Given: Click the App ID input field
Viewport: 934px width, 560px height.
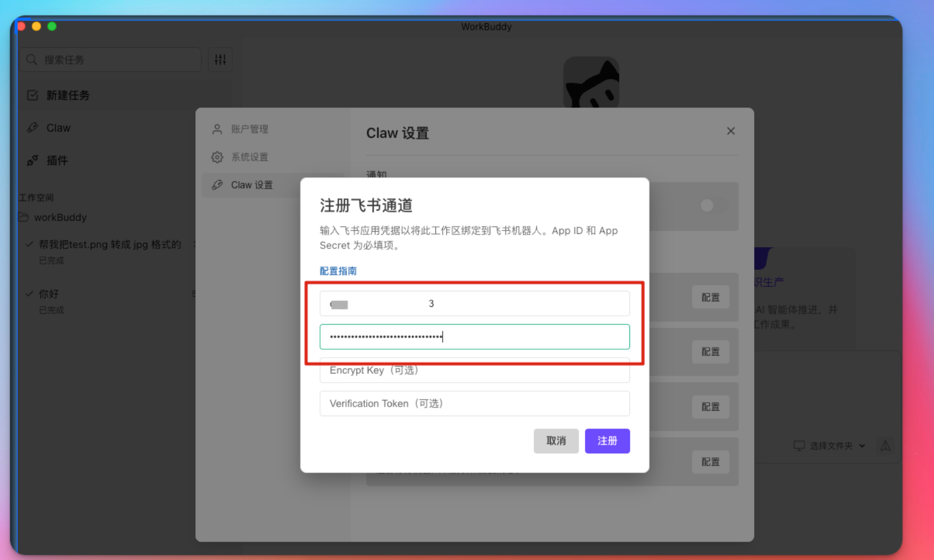Looking at the screenshot, I should [x=475, y=303].
